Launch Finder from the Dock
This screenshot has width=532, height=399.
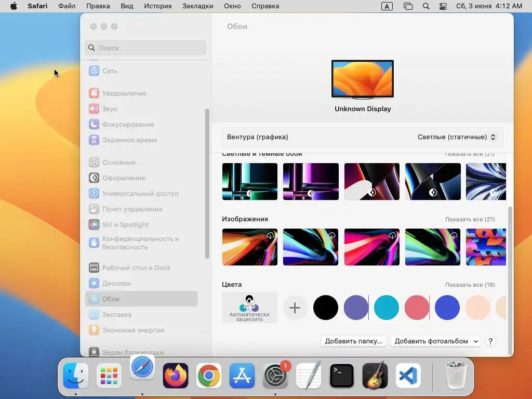pyautogui.click(x=76, y=376)
